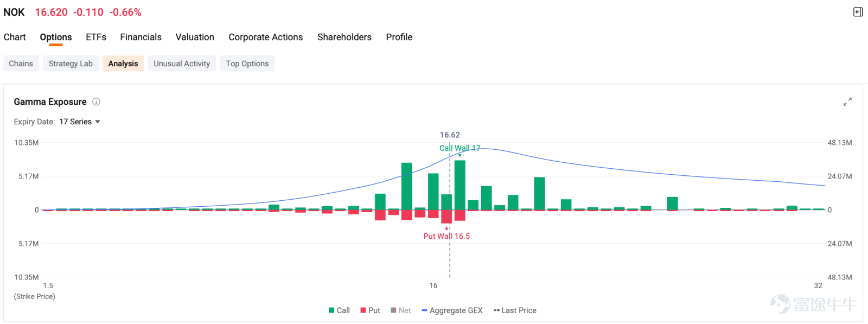Toggle the Put series in the legend
The image size is (868, 324).
[x=370, y=310]
